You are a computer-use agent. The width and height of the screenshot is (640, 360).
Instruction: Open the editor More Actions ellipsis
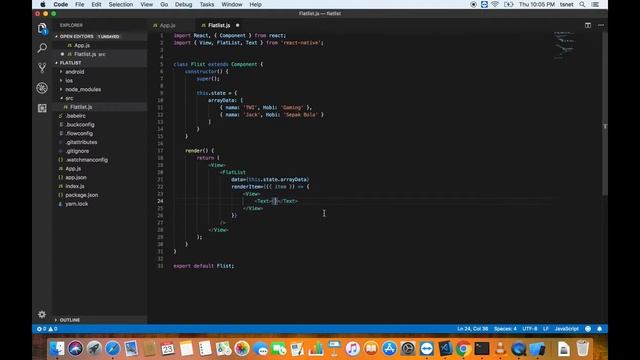coord(601,25)
